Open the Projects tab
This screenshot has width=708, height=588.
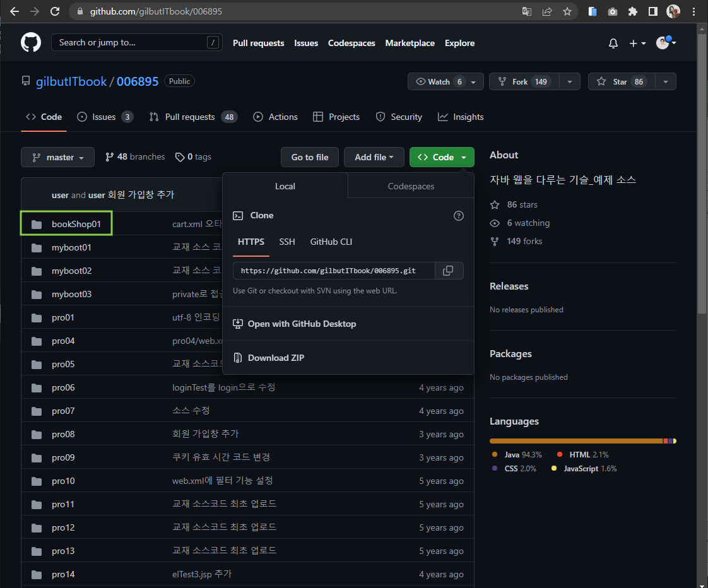point(336,117)
